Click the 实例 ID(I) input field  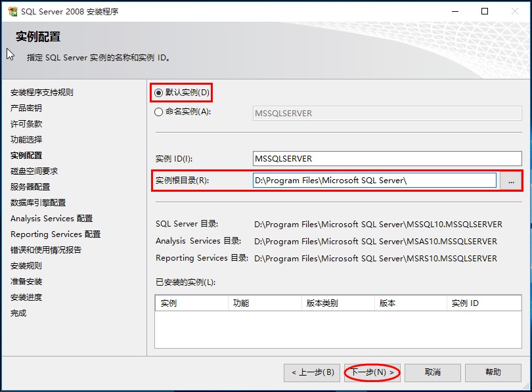click(387, 159)
